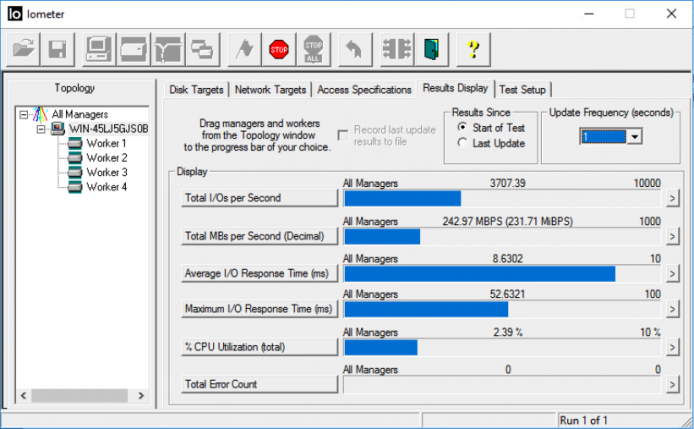Save test configuration floppy icon

(x=58, y=49)
